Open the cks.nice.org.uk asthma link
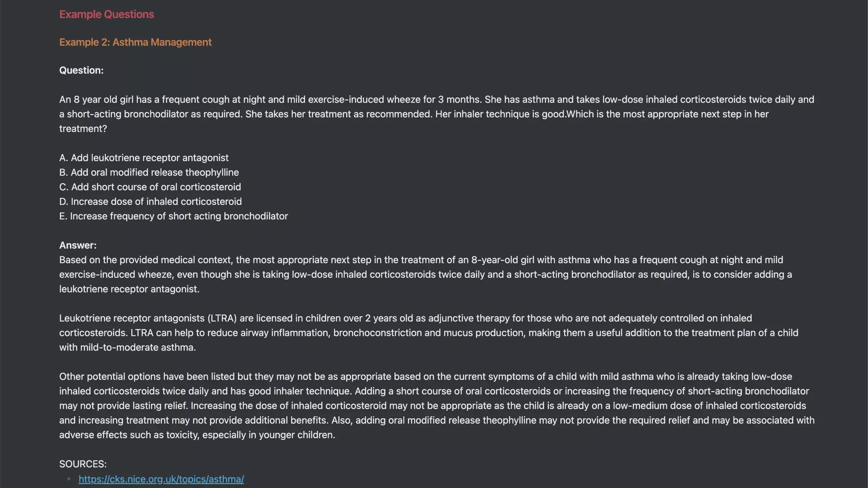The image size is (868, 488). click(x=161, y=479)
